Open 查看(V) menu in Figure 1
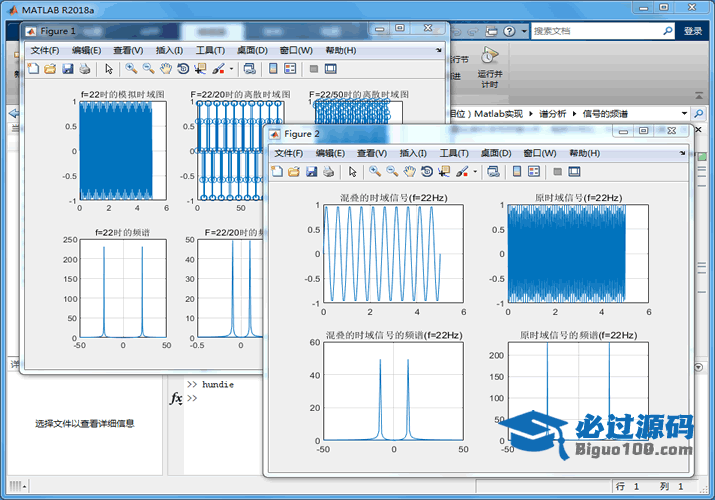The width and height of the screenshot is (715, 500). [128, 50]
